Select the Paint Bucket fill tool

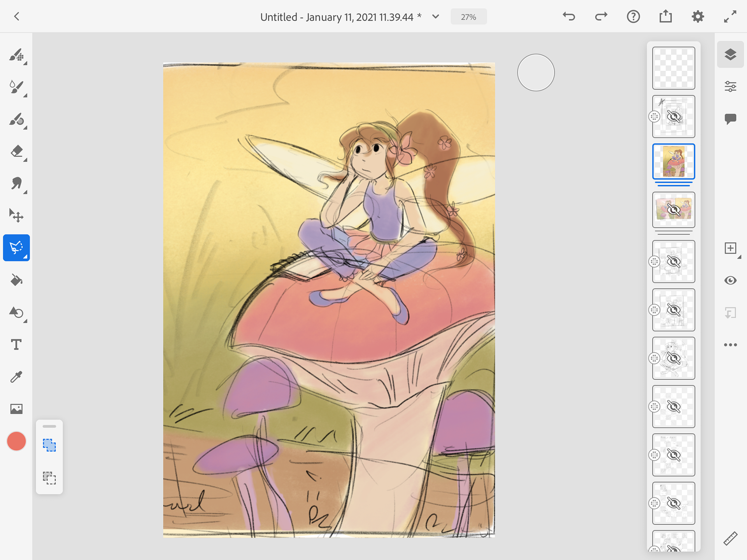(x=16, y=280)
